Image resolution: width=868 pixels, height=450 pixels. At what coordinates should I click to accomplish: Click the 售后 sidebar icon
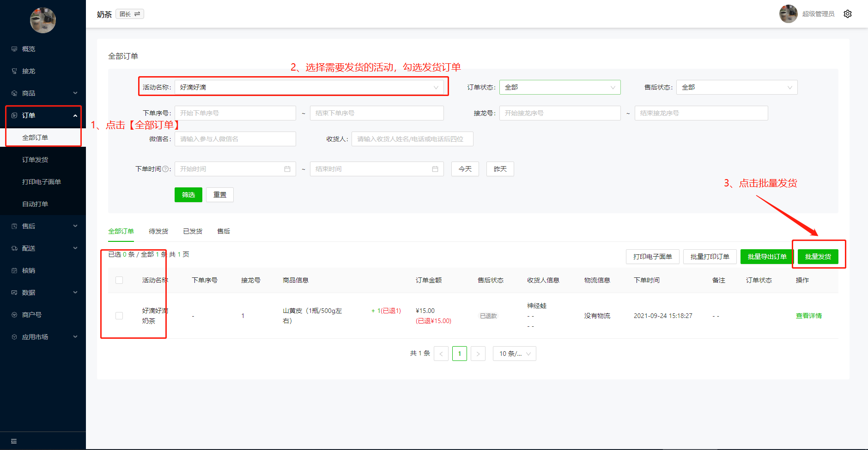(x=14, y=226)
